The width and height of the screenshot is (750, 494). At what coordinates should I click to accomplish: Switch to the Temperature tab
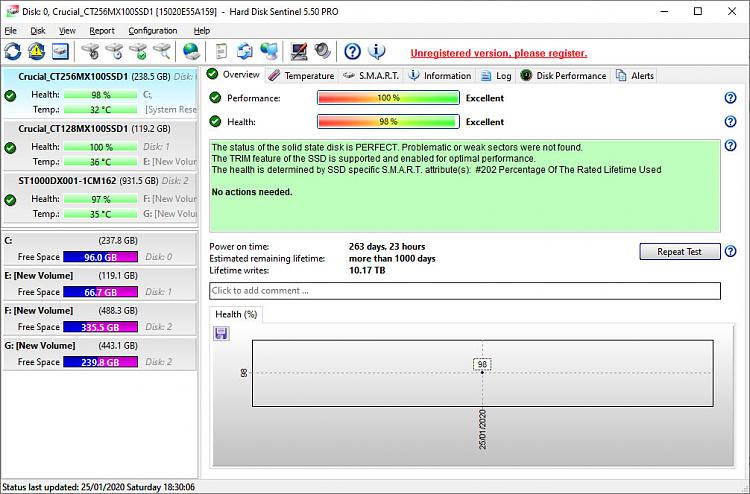coord(301,76)
